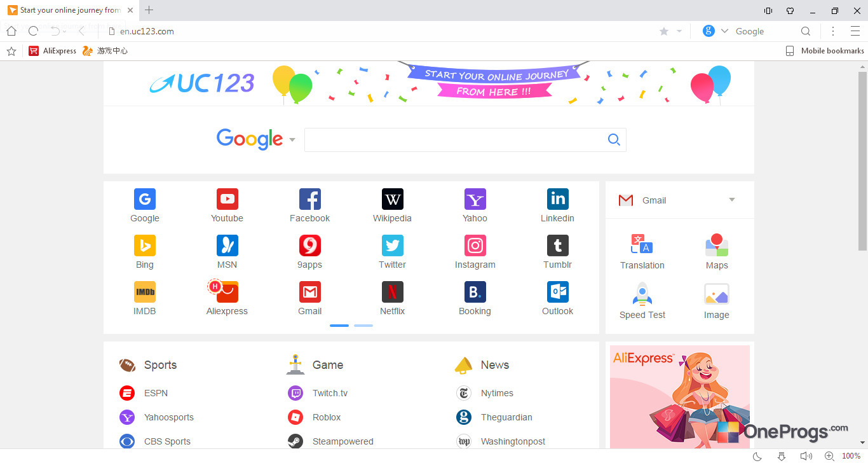Select the 'Start your online journey' tab
Image resolution: width=868 pixels, height=463 pixels.
71,10
